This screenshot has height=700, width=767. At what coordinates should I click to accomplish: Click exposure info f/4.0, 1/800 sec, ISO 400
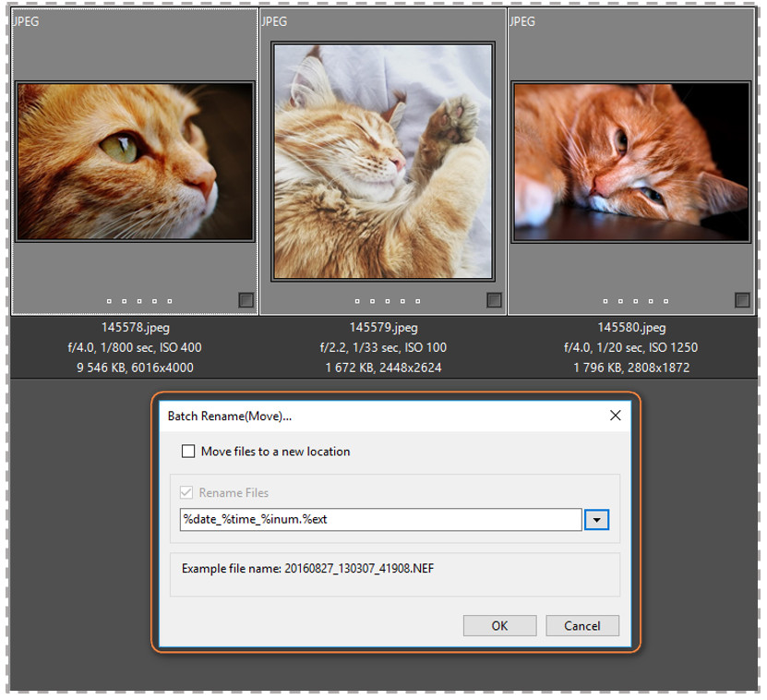[x=135, y=347]
